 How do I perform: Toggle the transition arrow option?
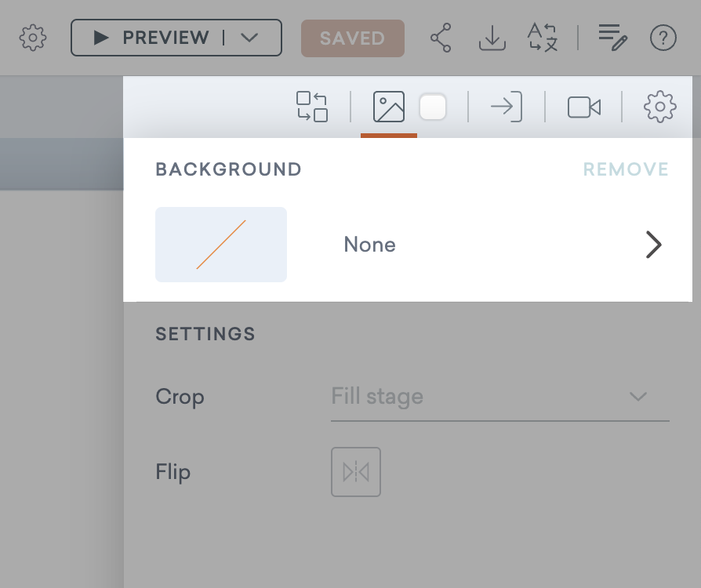506,107
